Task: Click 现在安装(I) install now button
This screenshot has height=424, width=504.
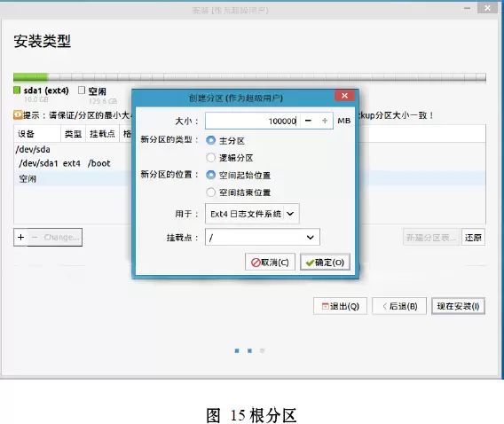Action: coord(458,306)
